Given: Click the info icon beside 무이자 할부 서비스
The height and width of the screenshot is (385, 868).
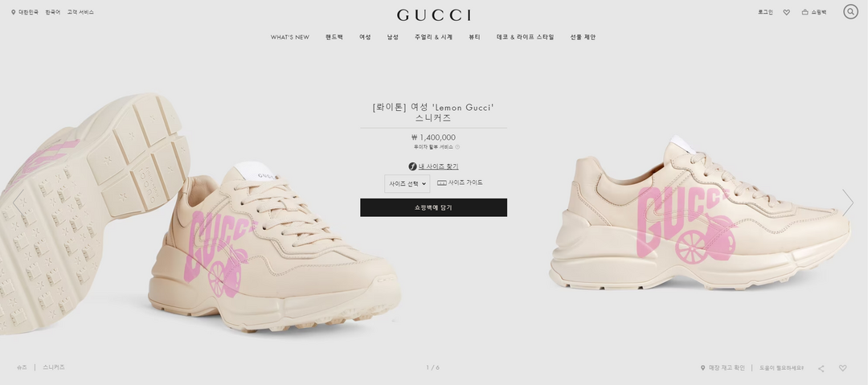Looking at the screenshot, I should 457,147.
